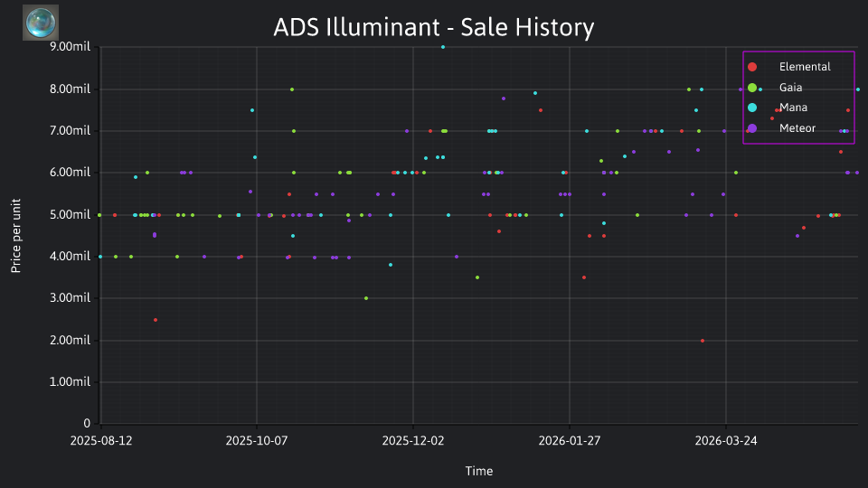
Task: Click the "ADS Illuminant - Sale History" chart title
Action: 433,27
